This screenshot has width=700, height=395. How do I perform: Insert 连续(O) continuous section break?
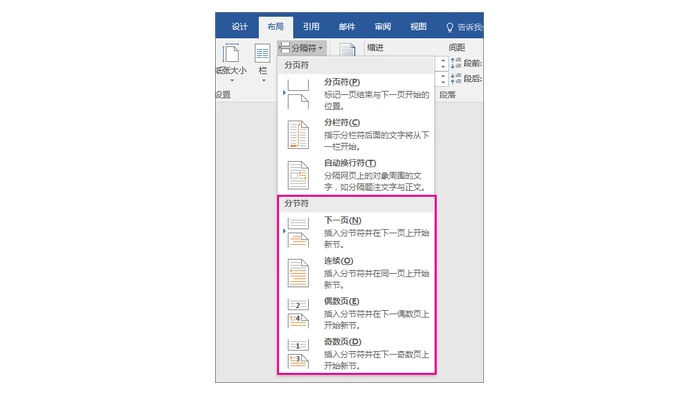[356, 272]
